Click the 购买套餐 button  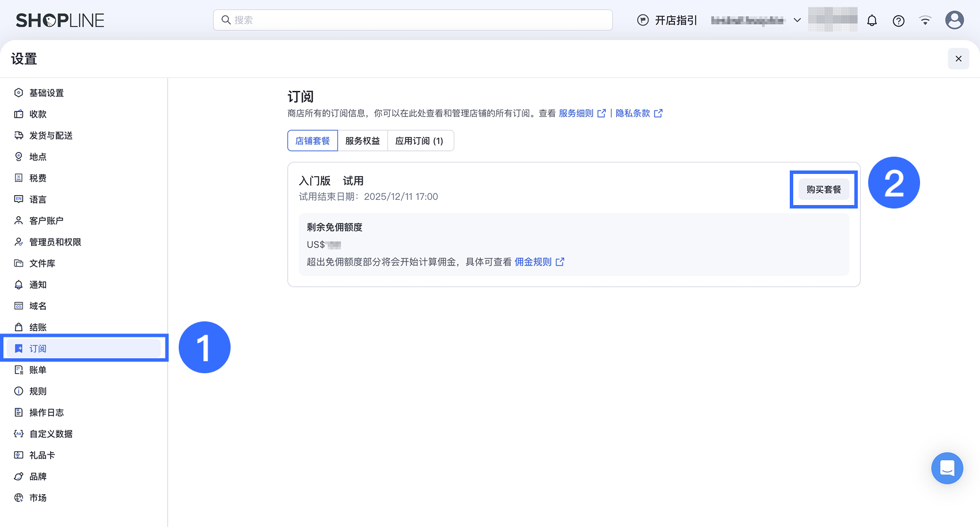pyautogui.click(x=823, y=189)
